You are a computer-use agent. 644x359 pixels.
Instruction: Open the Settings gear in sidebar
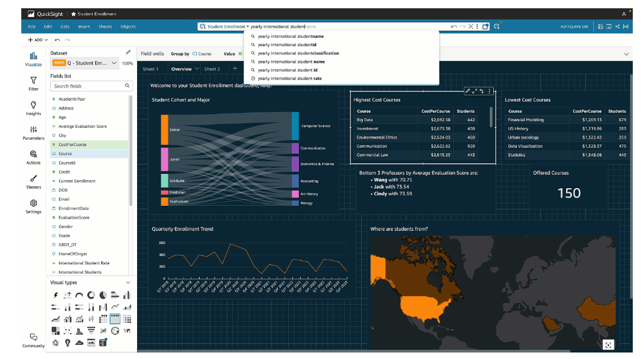[33, 206]
